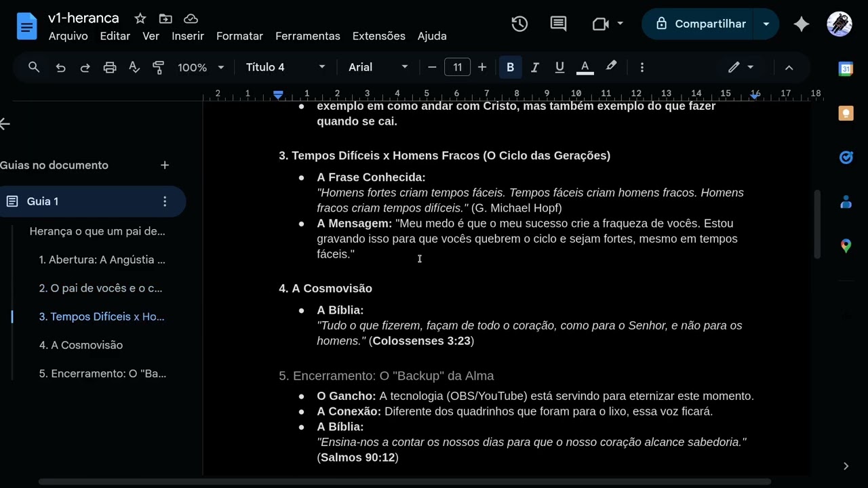Open the Extensões menu
Viewport: 868px width, 488px height.
378,36
